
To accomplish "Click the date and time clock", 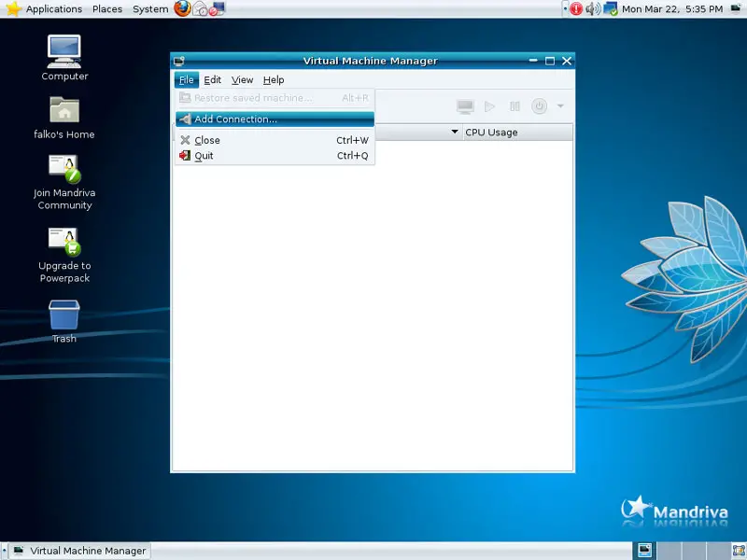I will coord(672,9).
